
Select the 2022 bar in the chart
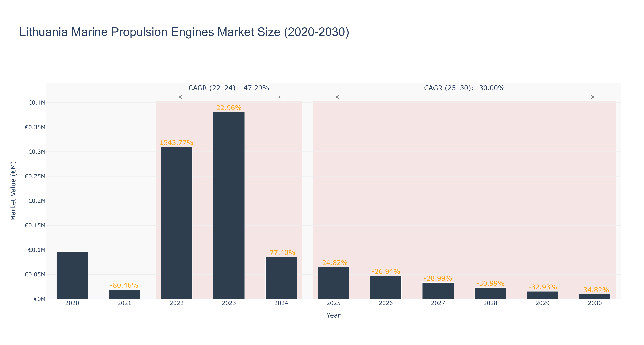(x=177, y=223)
